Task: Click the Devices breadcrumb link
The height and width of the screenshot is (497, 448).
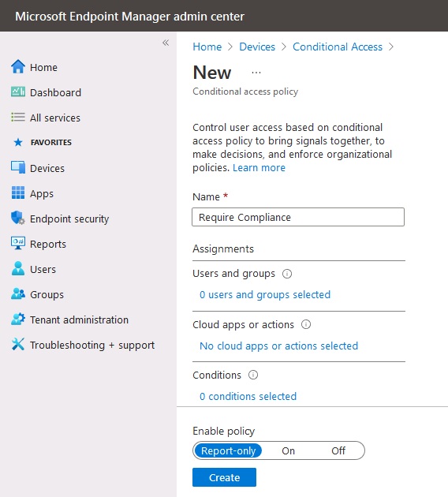Action: click(x=257, y=47)
